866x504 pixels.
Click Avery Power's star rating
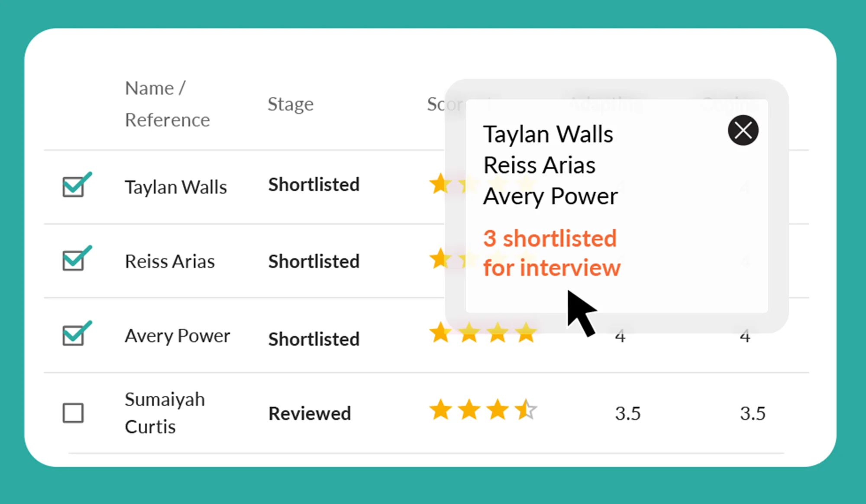(483, 333)
